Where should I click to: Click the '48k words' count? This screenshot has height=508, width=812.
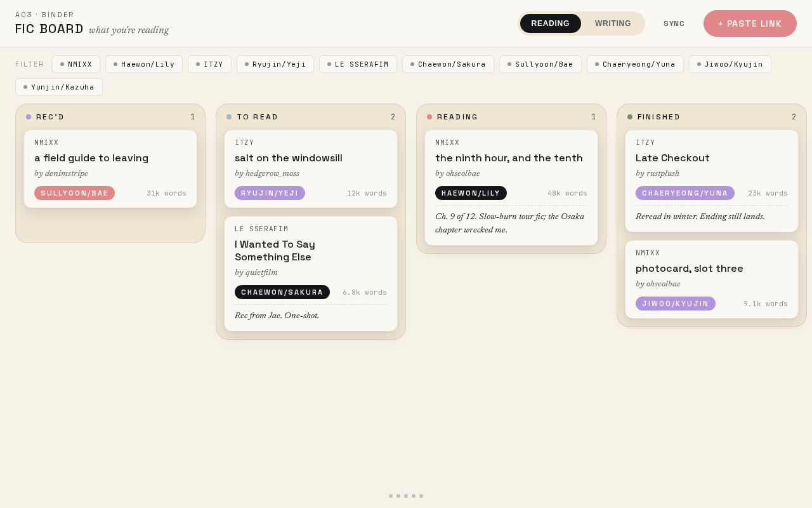pyautogui.click(x=567, y=193)
